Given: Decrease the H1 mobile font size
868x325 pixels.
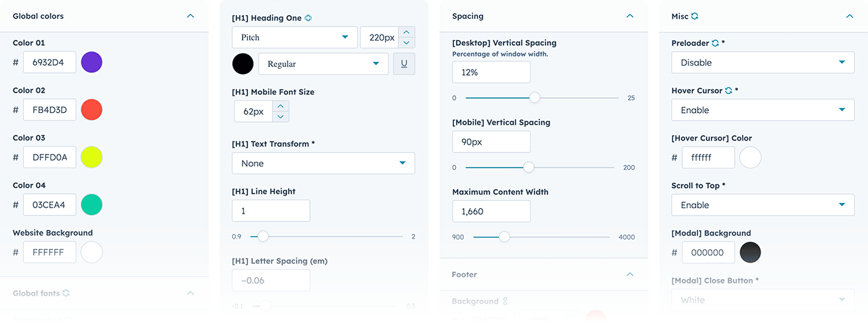Looking at the screenshot, I should pyautogui.click(x=281, y=117).
